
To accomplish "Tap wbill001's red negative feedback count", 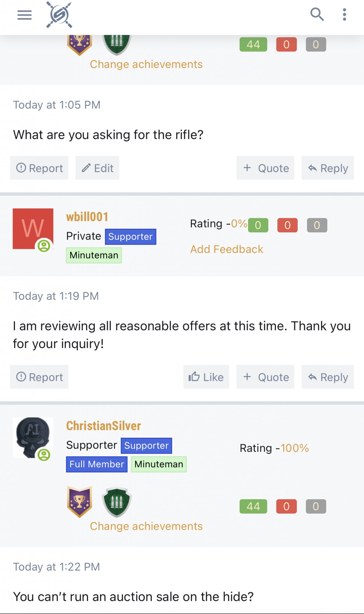I will tap(288, 225).
